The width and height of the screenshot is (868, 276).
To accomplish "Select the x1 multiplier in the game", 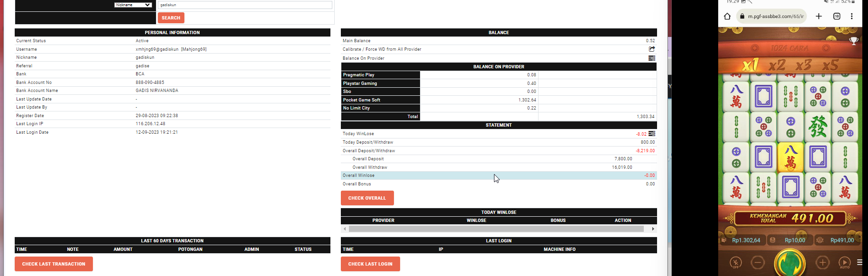I will (750, 64).
